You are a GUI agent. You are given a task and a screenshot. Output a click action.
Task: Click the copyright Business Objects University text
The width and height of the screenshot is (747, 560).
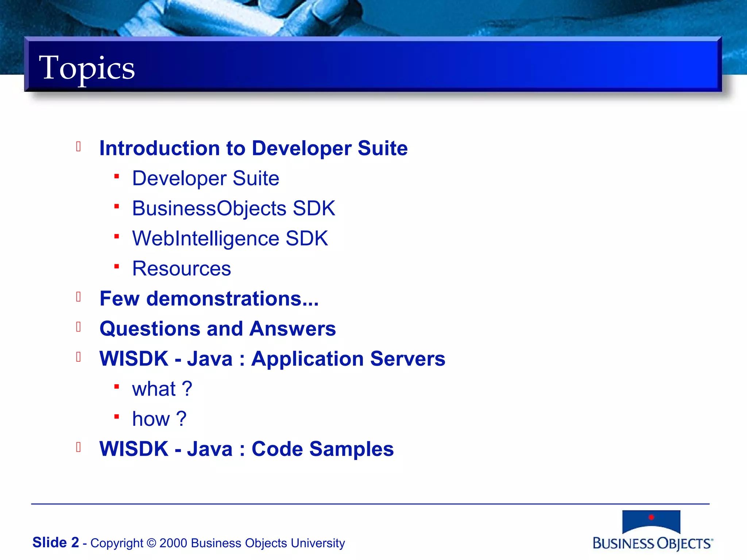click(x=217, y=543)
